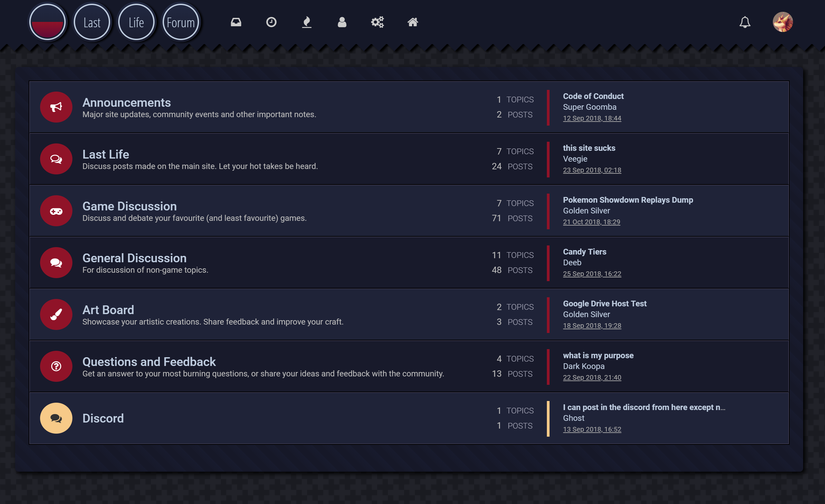Select the Forum circle in header
825x504 pixels.
pos(181,22)
